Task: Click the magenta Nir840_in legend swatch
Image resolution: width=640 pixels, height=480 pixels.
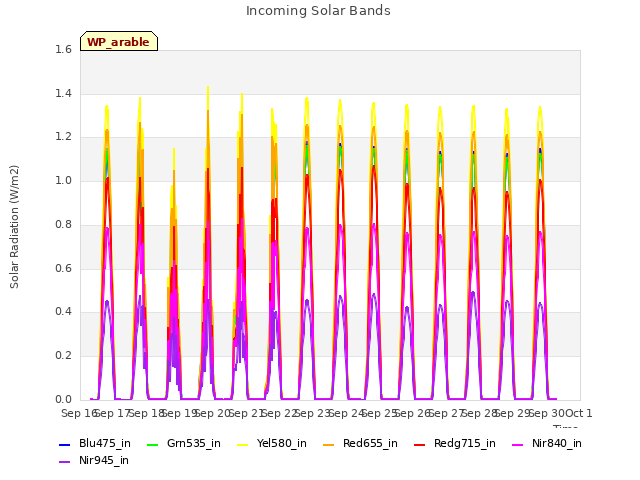Action: click(x=518, y=444)
